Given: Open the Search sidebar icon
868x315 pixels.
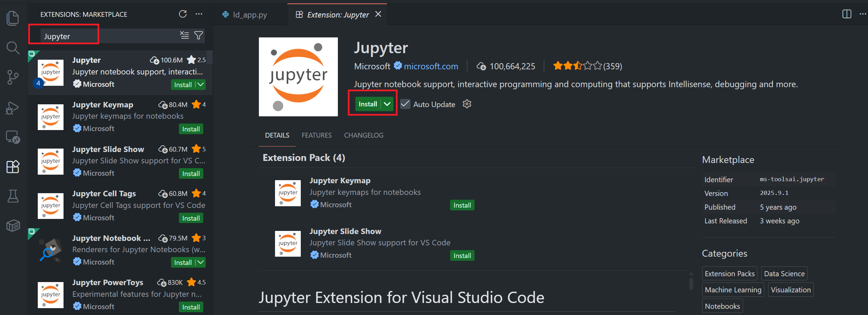Looking at the screenshot, I should [13, 48].
